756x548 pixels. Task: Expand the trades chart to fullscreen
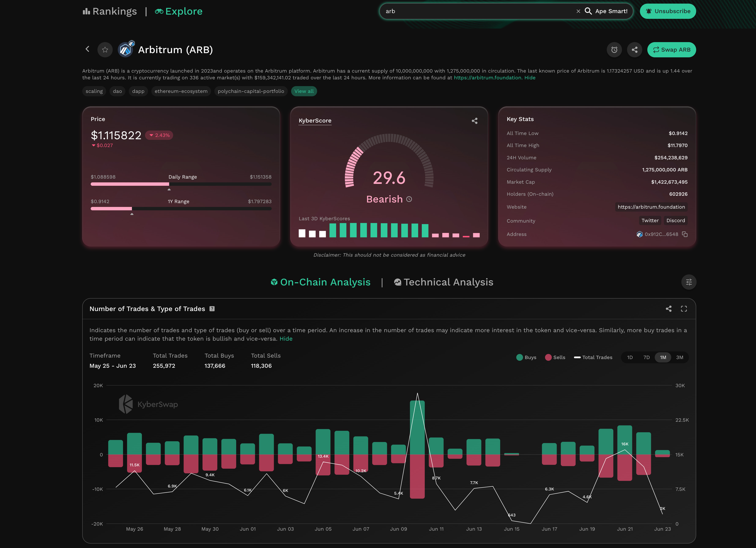pos(684,309)
